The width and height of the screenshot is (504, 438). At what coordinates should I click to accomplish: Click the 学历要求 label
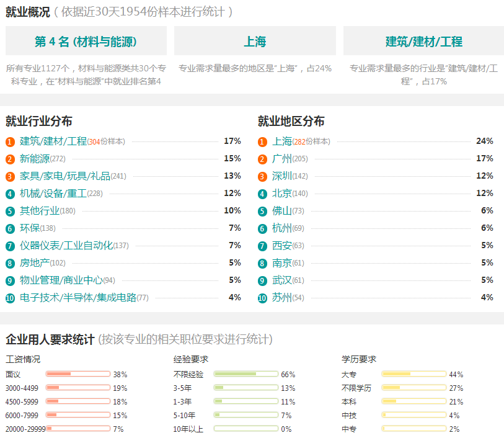[359, 359]
